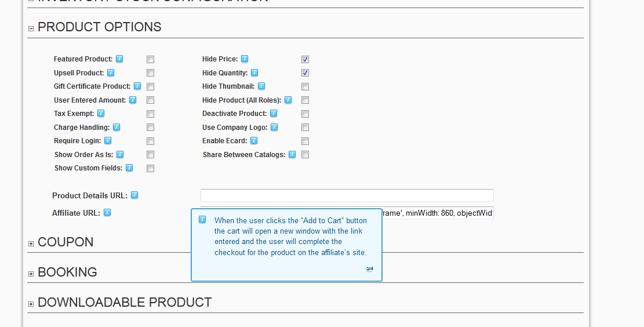Screen dimensions: 644x327
Task: Click info icon next to Deactivate Product
Action: click(274, 113)
